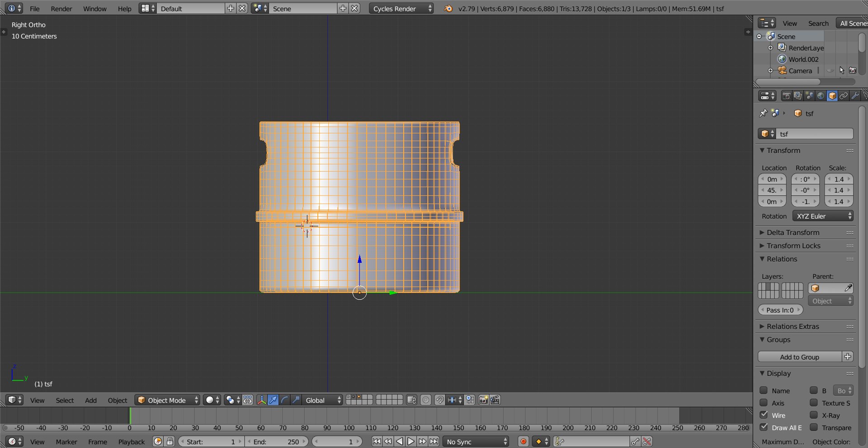Click the End frame 250 field
The image size is (868, 448).
click(x=277, y=442)
